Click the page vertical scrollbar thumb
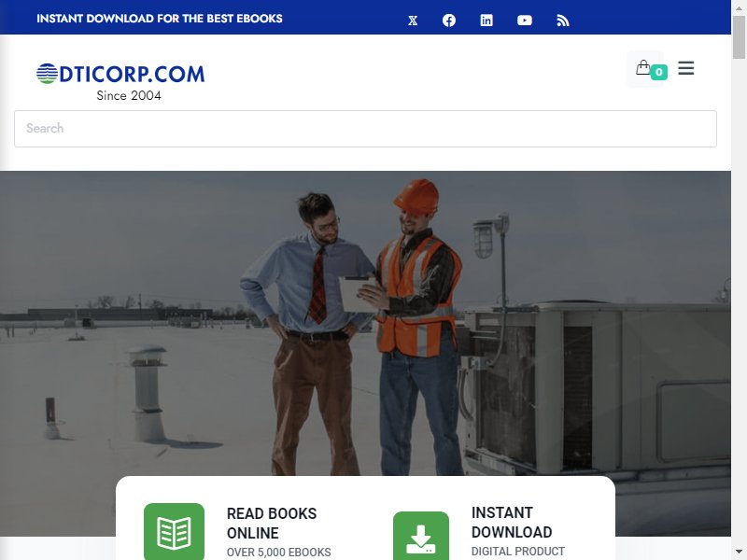This screenshot has height=560, width=747. (739, 36)
